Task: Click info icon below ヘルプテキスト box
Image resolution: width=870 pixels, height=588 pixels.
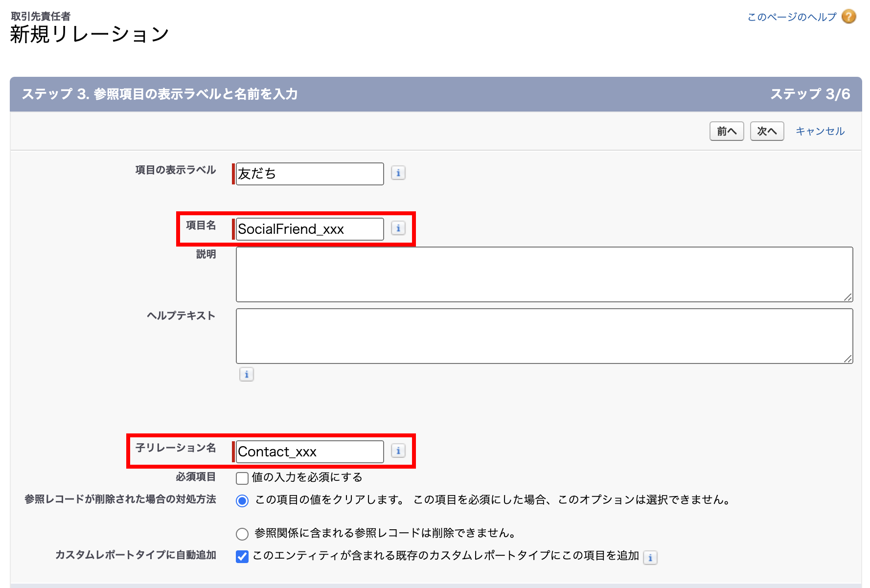Action: click(x=246, y=375)
